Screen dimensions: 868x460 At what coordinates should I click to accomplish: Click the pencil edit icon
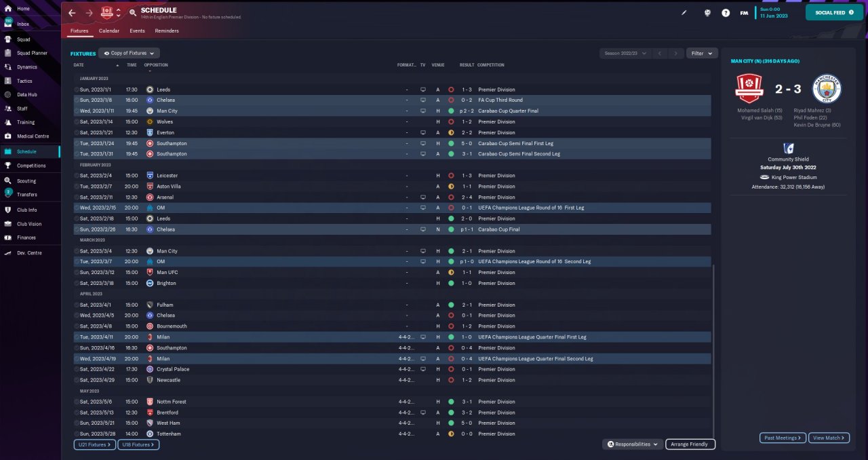[684, 12]
